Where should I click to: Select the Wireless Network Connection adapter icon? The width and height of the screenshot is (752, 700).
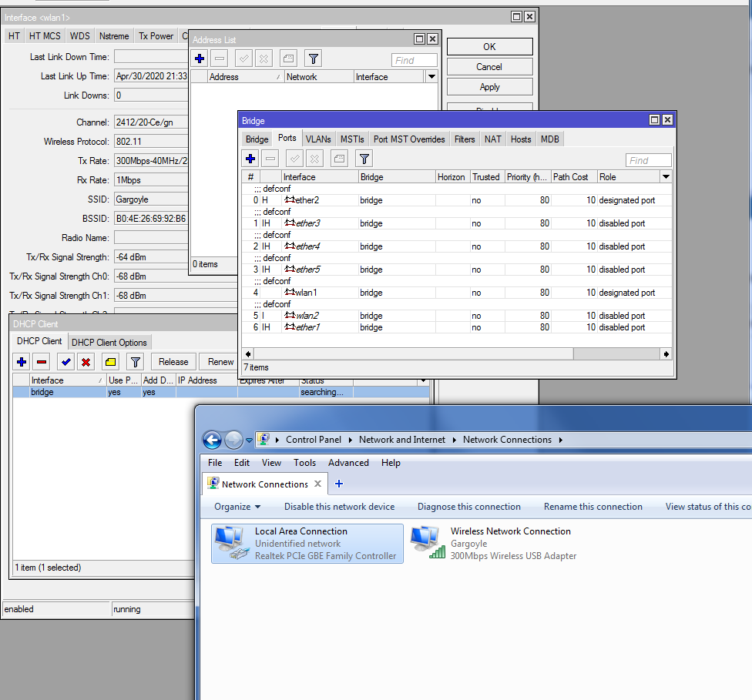[428, 542]
